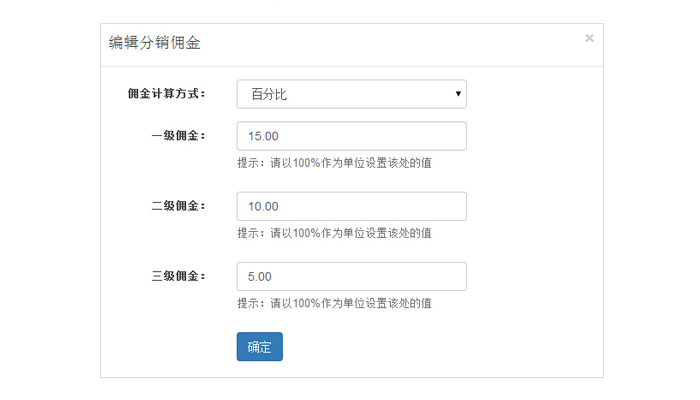The width and height of the screenshot is (700, 400).
Task: Click the 佣金计算方式 label
Action: [166, 94]
